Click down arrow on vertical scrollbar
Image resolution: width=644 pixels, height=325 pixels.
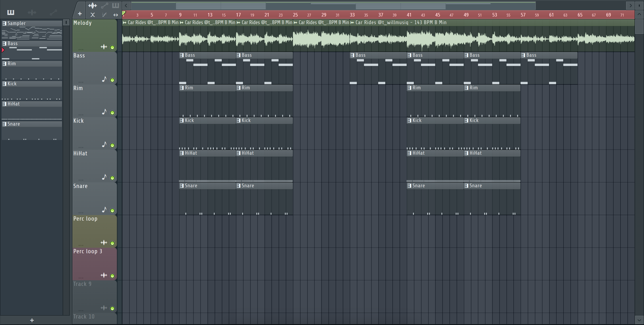coord(639,320)
